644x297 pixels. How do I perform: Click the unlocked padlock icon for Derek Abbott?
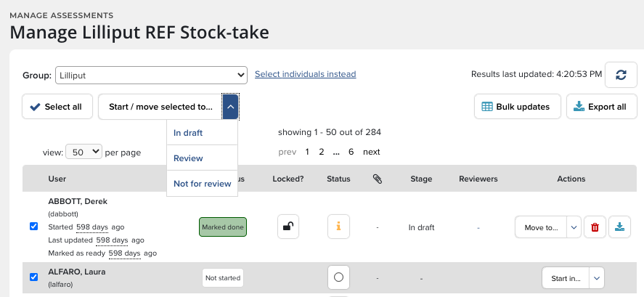point(288,227)
